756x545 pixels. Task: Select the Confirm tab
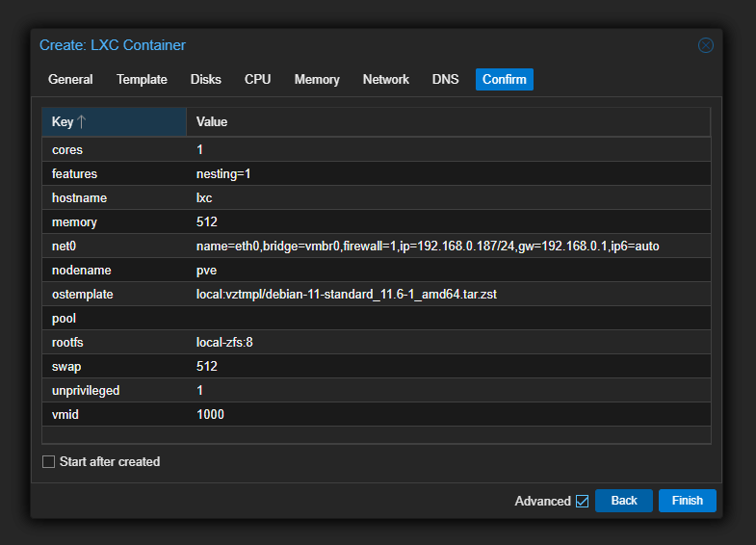(x=504, y=80)
